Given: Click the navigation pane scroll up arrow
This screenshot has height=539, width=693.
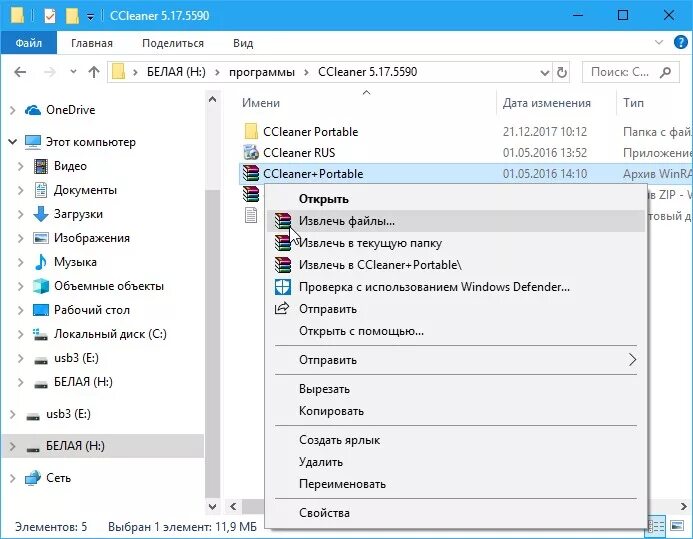Looking at the screenshot, I should point(213,99).
